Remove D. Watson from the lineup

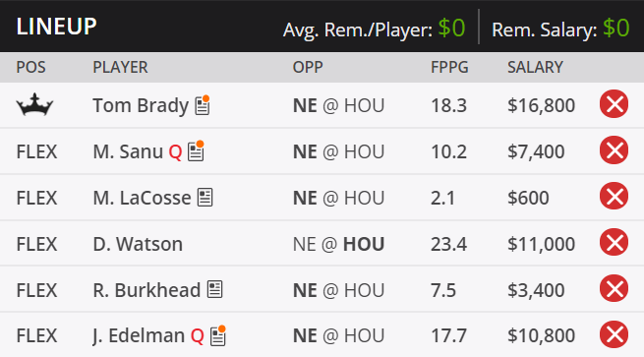(x=614, y=242)
